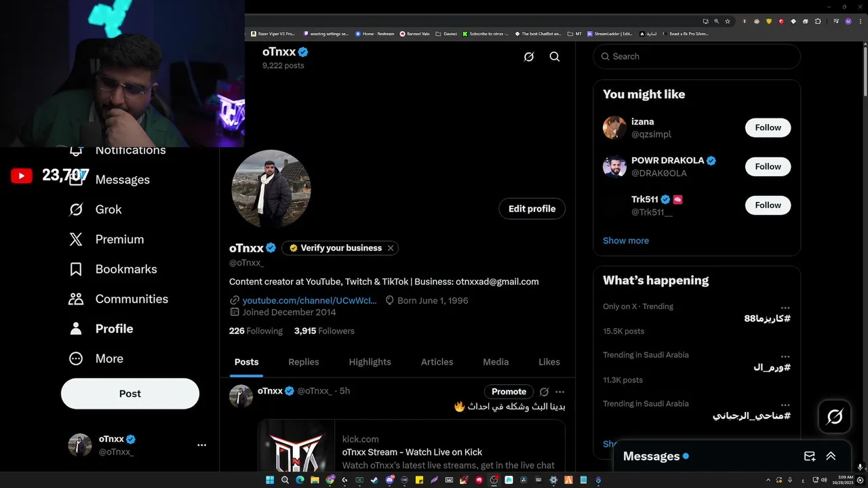Click the Post button in sidebar

coord(130,394)
